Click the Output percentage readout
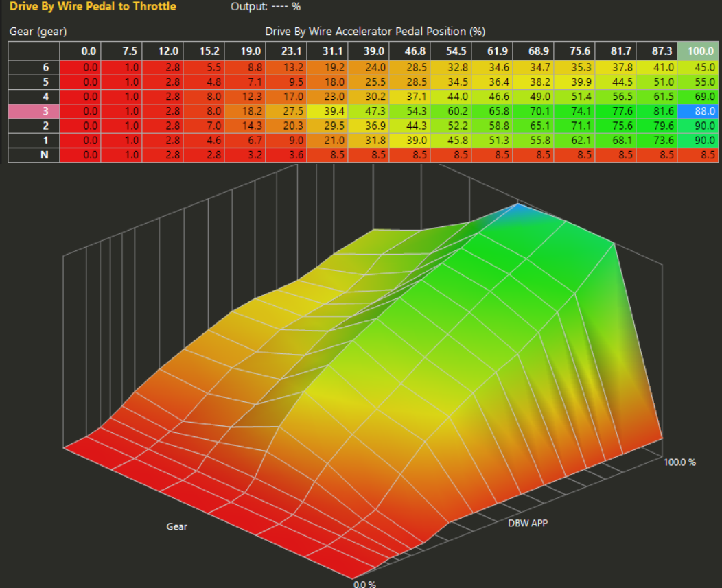The image size is (722, 588). tap(265, 7)
